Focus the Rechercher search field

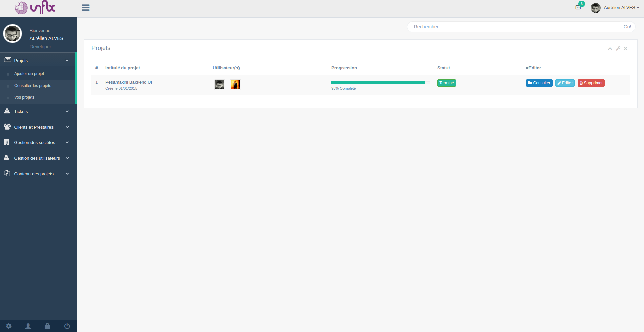(513, 27)
